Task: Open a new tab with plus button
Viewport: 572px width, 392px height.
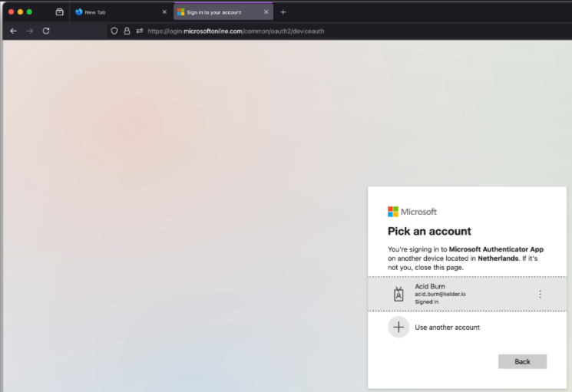Action: [x=283, y=12]
